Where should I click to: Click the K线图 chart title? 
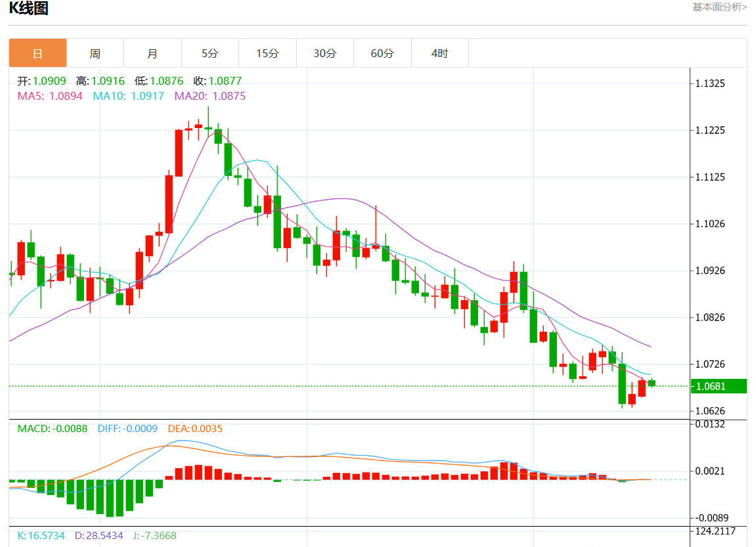[x=28, y=9]
